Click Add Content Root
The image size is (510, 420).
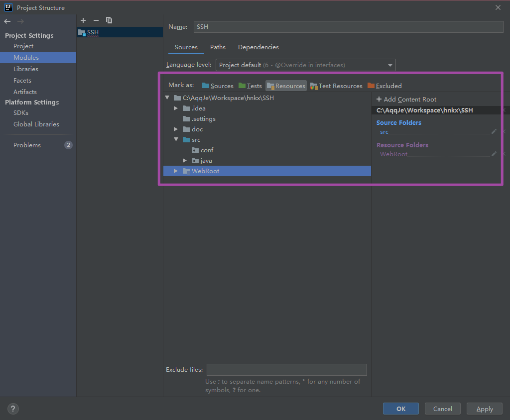(x=406, y=99)
